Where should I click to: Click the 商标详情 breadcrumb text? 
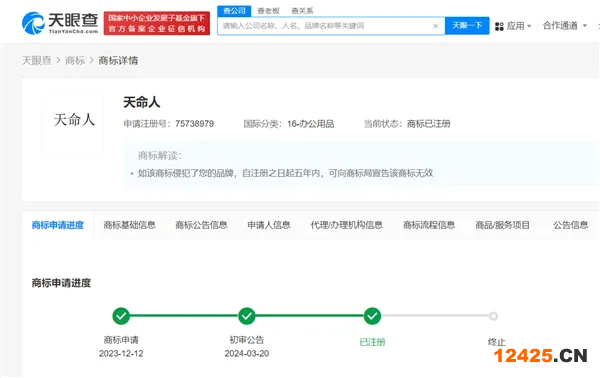(118, 60)
